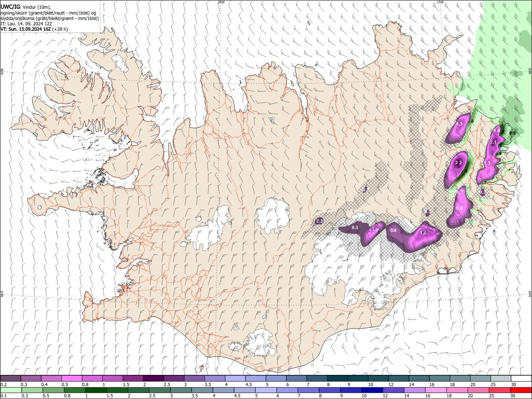532x399 pixels.
Task: Pick the pale green 0.1 rain-scale swatch
Action: point(10,390)
